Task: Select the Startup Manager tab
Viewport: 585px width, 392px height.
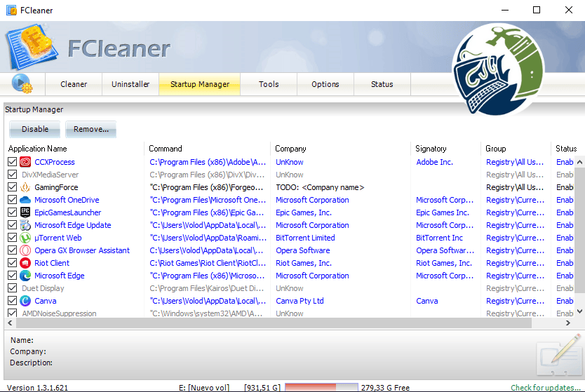Action: (200, 84)
